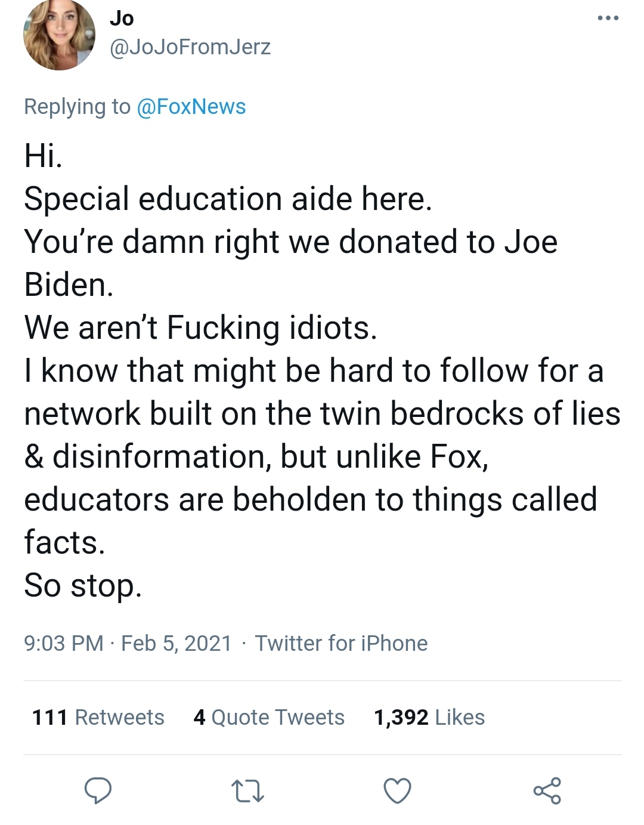Viewport: 644px width, 825px height.
Task: View Jo's profile picture avatar
Action: point(59,35)
